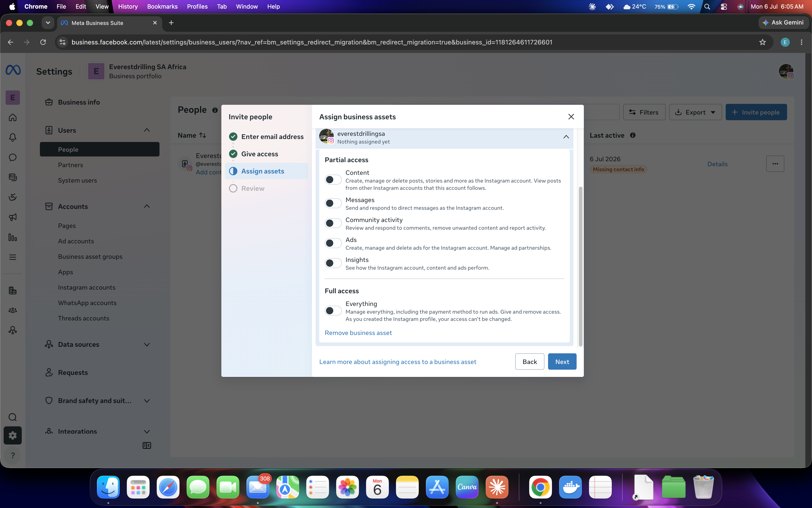Click the People info icon
This screenshot has width=812, height=508.
coord(215,110)
